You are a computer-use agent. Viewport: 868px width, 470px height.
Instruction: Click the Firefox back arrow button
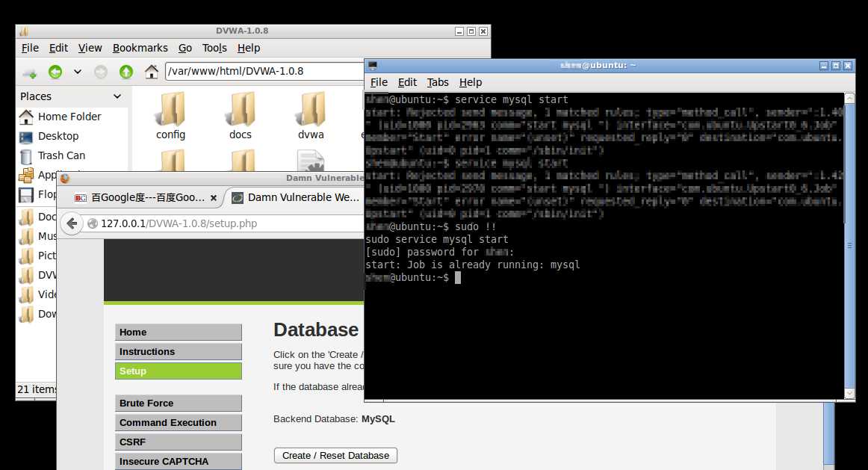point(72,223)
